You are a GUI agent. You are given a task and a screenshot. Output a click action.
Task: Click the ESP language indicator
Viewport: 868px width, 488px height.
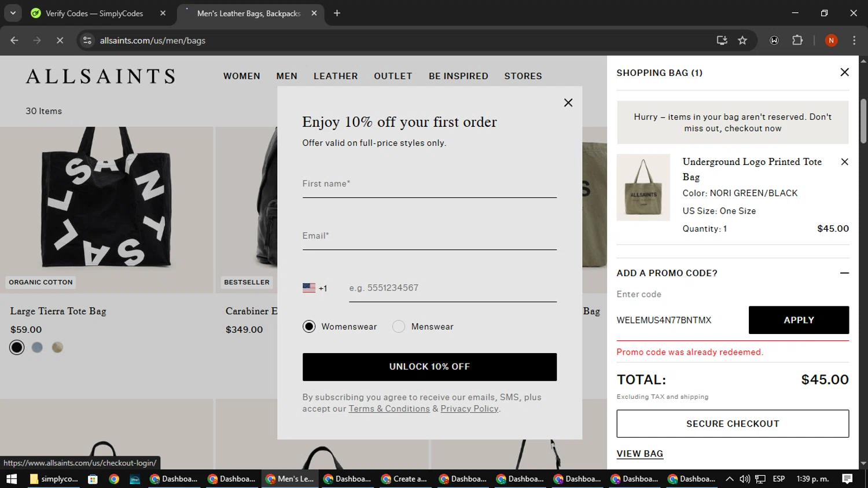coord(779,479)
